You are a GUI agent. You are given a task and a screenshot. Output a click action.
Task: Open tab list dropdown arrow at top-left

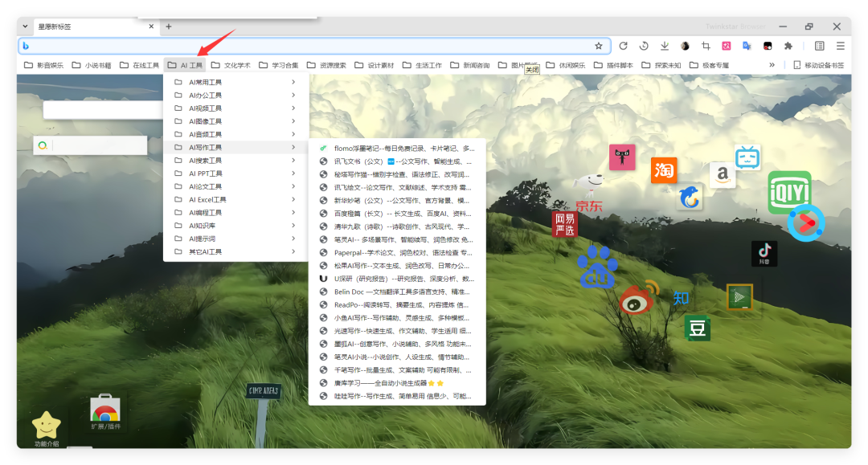25,26
